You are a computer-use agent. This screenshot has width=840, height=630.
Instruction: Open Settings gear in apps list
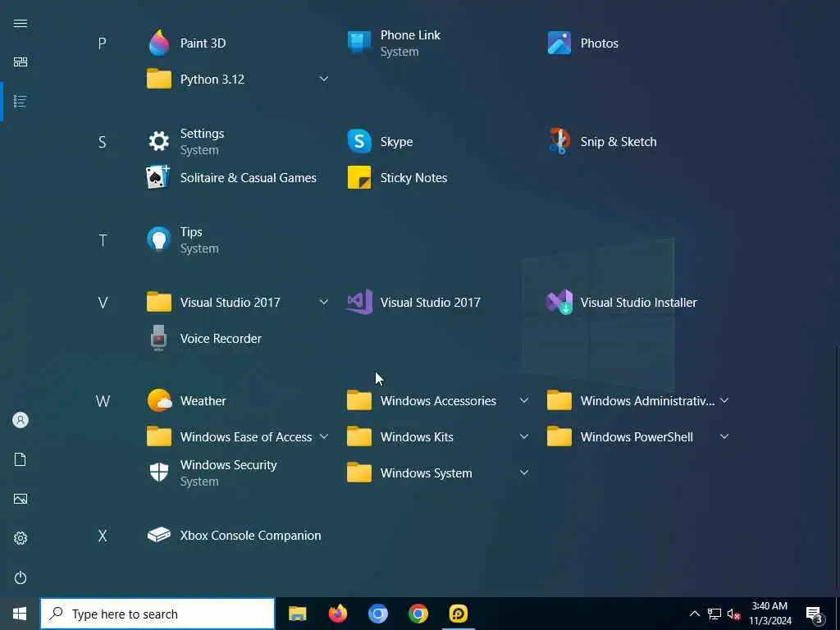point(159,141)
